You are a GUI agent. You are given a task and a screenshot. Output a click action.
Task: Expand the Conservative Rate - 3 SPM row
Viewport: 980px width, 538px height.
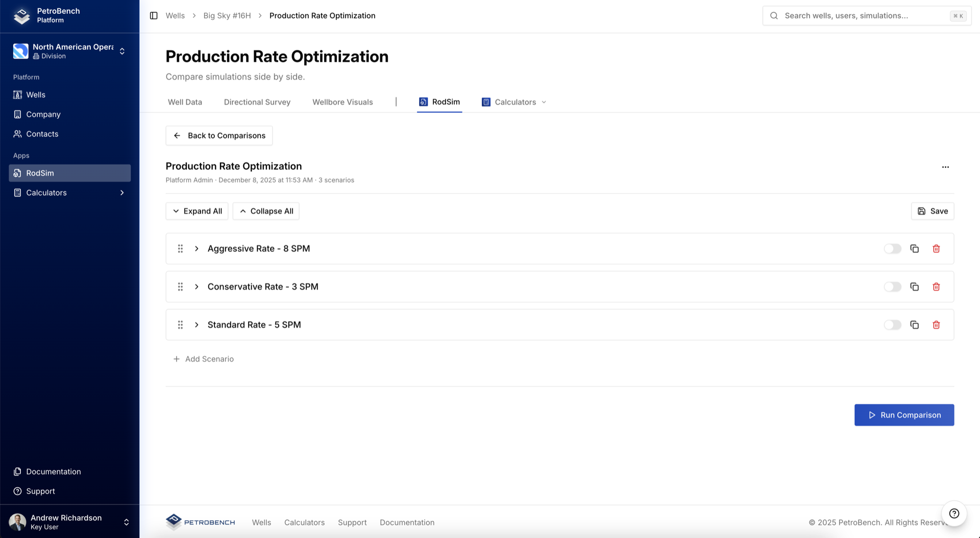tap(197, 287)
